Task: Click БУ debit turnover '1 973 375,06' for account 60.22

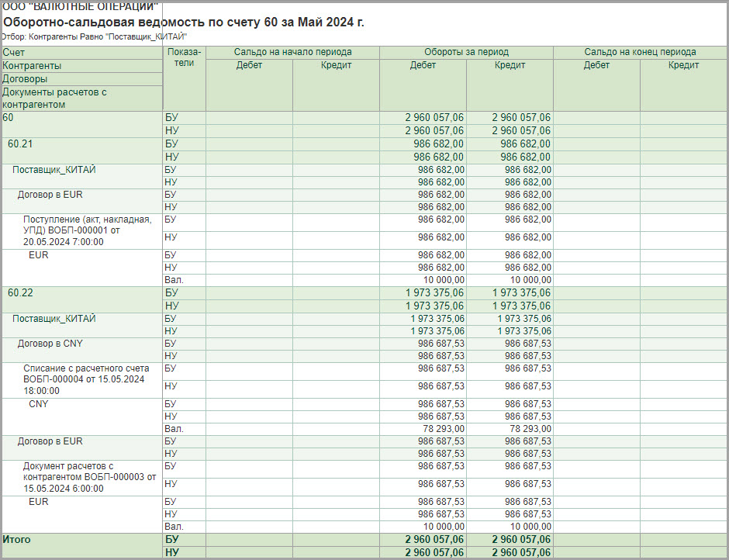Action: (x=434, y=292)
